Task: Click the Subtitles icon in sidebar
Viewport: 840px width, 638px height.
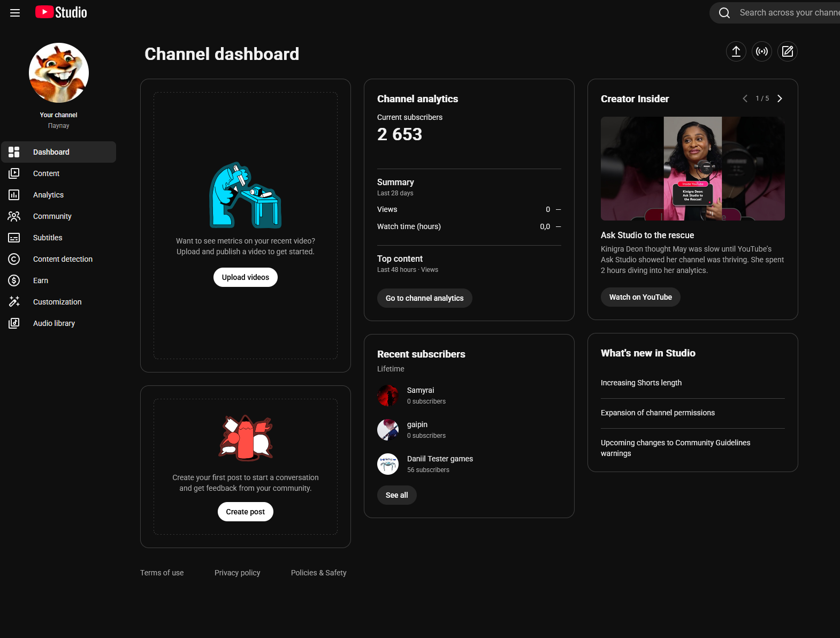Action: pos(14,238)
